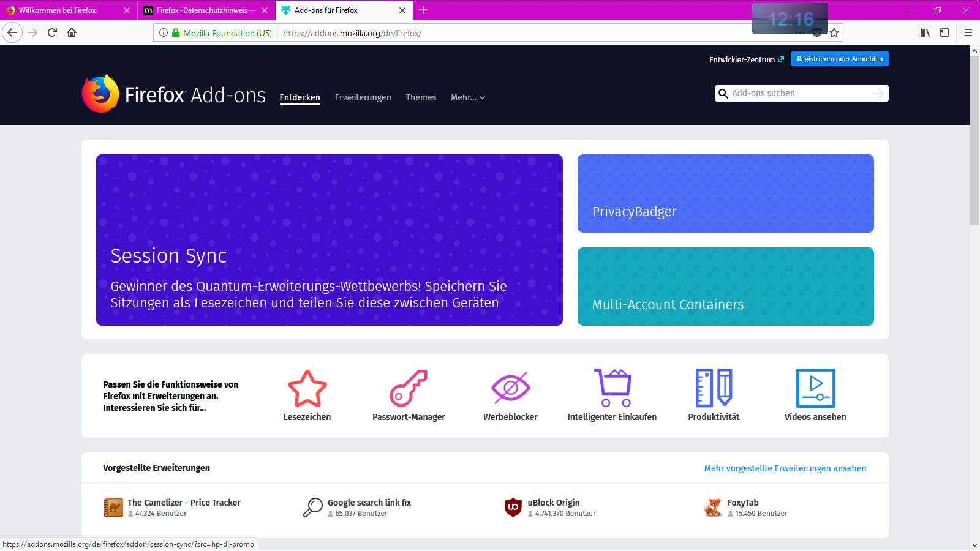The width and height of the screenshot is (980, 551).
Task: Go back to the previous page
Action: [x=12, y=32]
